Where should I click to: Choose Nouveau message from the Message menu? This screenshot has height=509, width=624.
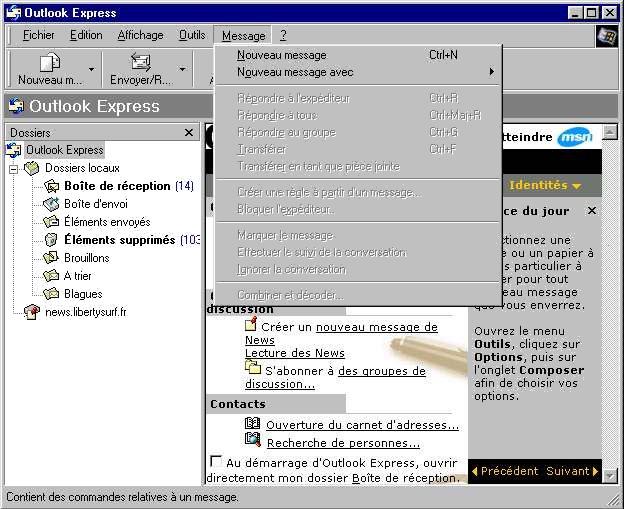pyautogui.click(x=358, y=55)
